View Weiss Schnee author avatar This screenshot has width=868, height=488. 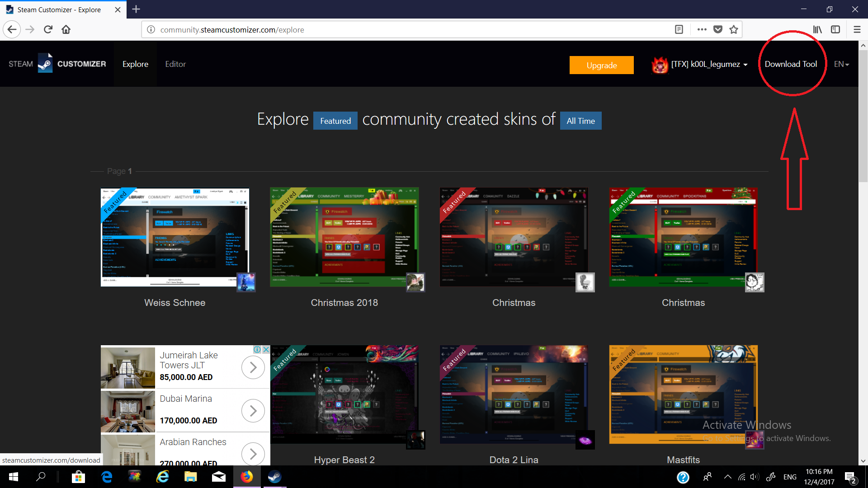pos(246,282)
